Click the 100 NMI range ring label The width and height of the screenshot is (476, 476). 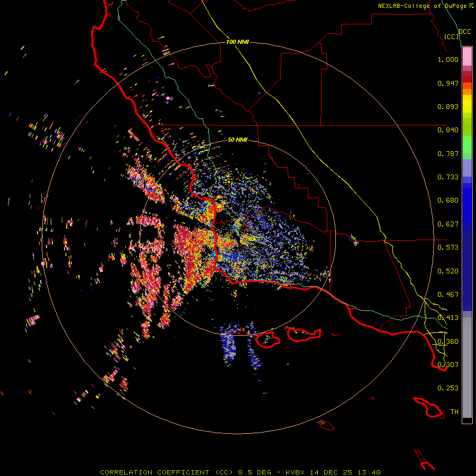point(237,42)
